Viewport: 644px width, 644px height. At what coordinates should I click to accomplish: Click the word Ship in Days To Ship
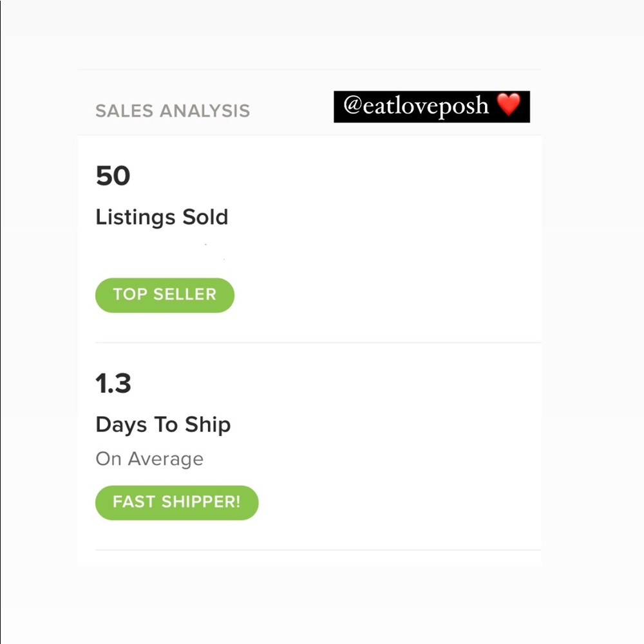coord(207,425)
